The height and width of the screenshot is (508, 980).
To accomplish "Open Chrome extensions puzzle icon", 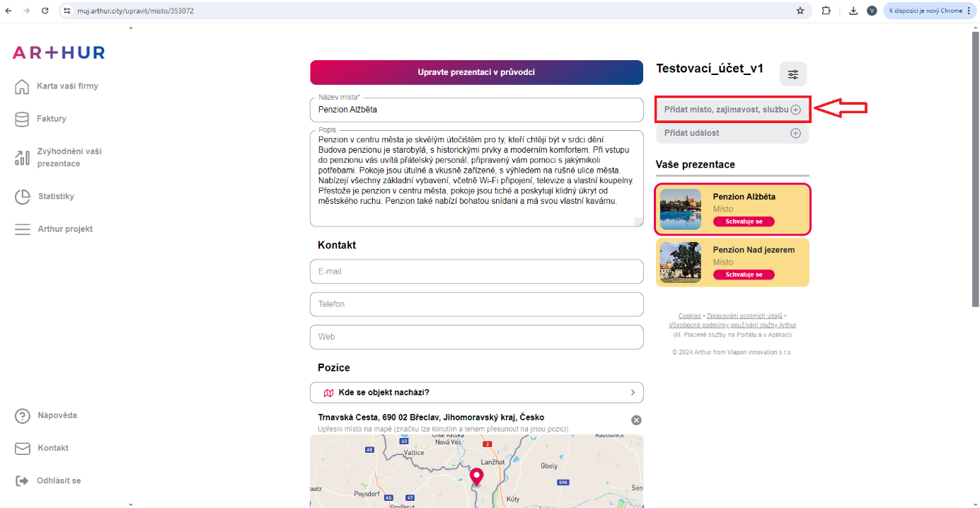I will point(826,11).
